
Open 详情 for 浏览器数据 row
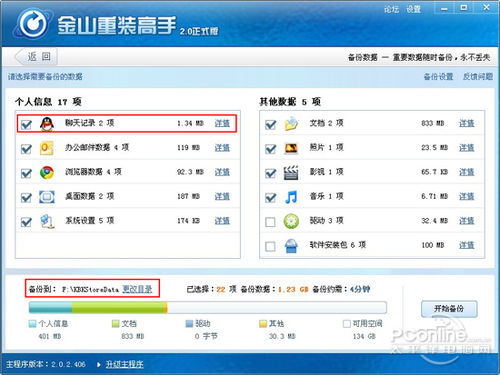point(222,172)
